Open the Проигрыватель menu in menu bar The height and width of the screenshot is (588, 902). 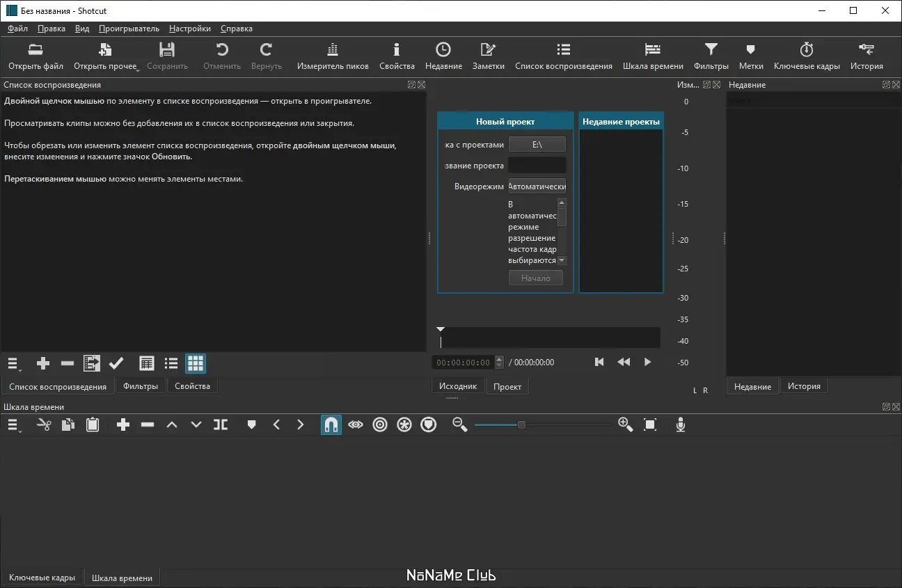tap(129, 29)
